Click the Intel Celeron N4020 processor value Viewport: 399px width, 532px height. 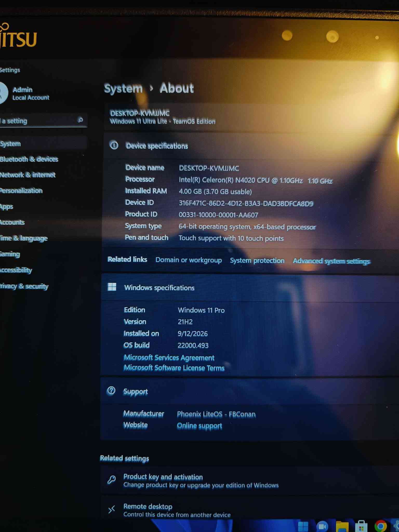(256, 181)
